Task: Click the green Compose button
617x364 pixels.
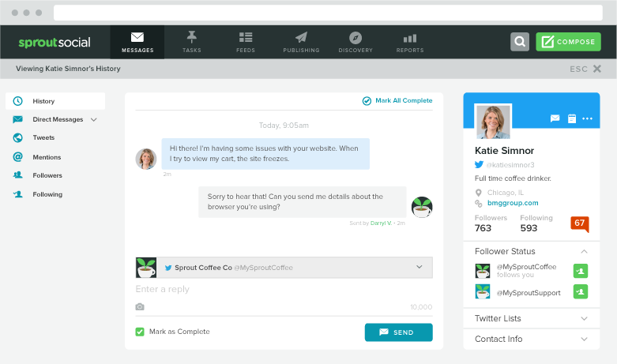Action: 568,42
